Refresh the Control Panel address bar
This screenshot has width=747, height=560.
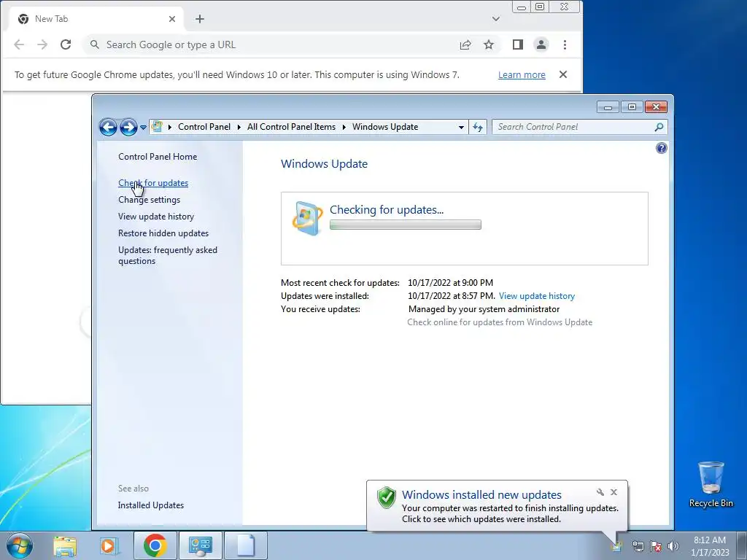[x=478, y=127]
